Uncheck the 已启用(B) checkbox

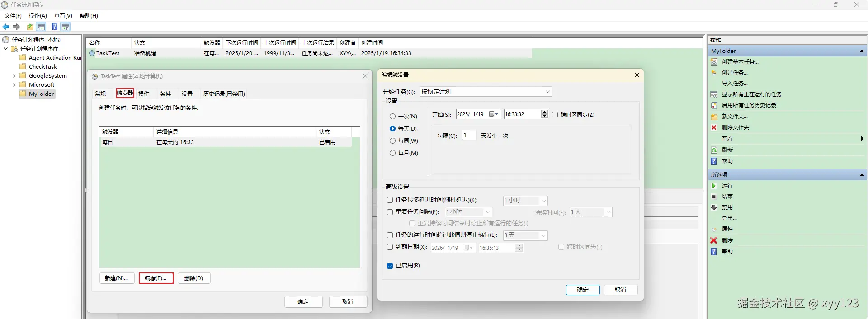390,266
